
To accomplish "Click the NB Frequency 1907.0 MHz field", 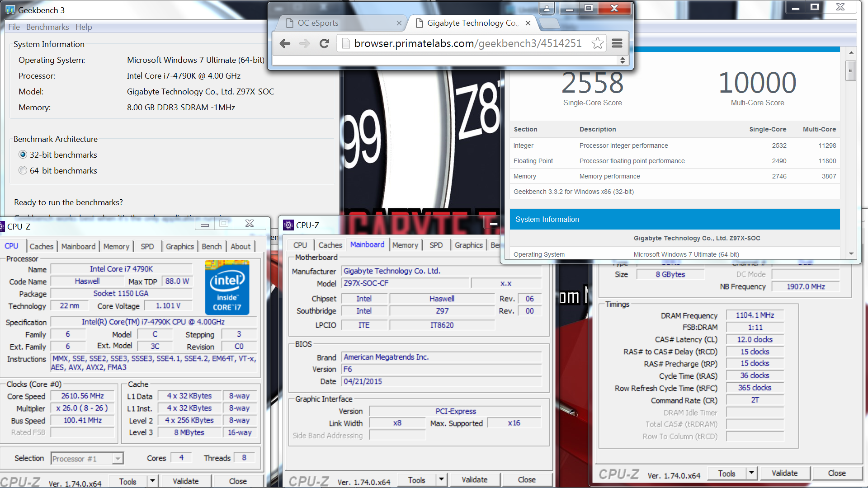I will coord(806,286).
